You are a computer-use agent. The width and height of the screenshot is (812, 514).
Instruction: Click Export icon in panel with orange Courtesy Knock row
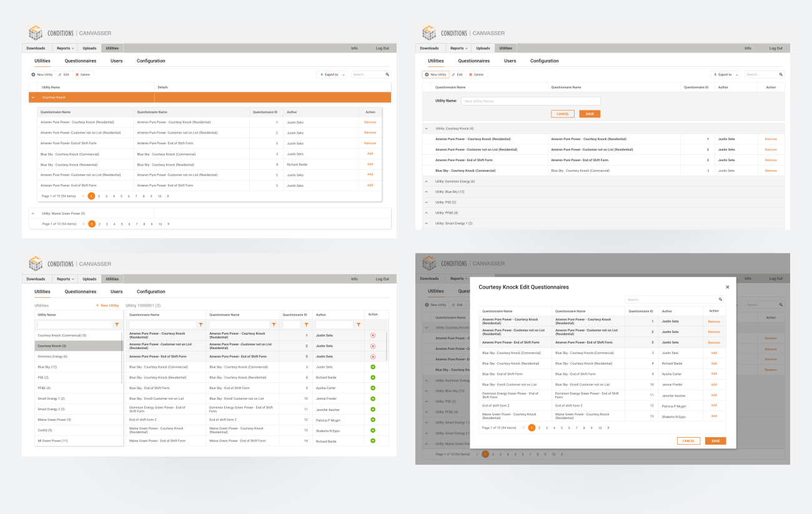click(322, 74)
